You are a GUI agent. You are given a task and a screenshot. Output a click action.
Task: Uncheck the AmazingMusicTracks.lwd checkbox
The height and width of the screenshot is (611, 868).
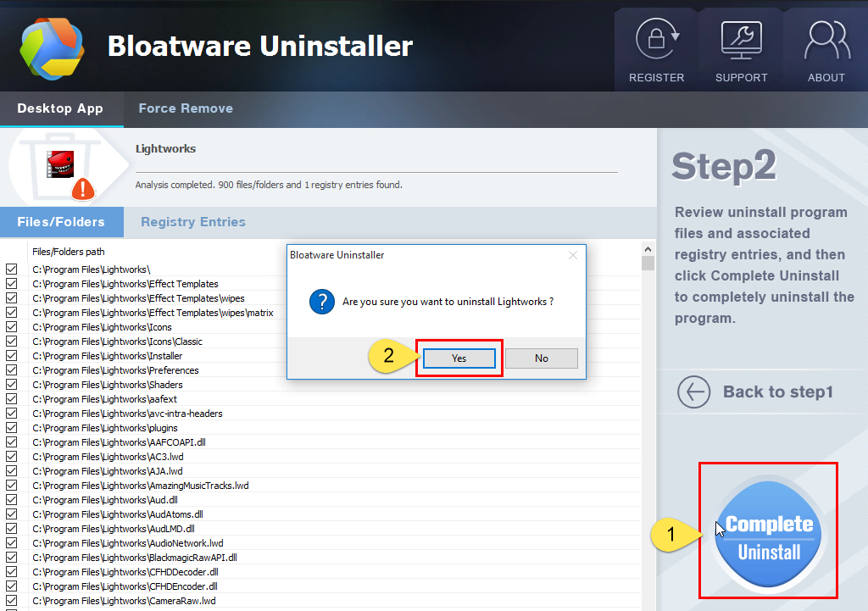tap(12, 486)
